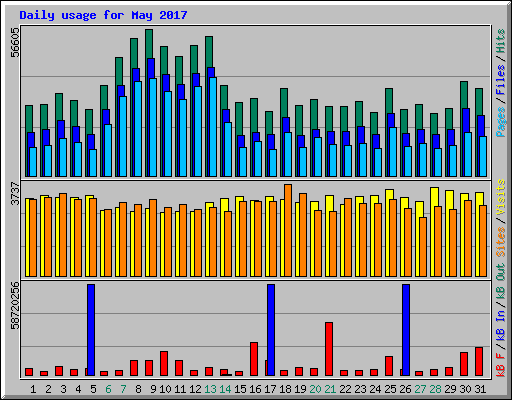This screenshot has width=512, height=400.
Task: Select day label 30 on the axis
Action: pos(465,389)
